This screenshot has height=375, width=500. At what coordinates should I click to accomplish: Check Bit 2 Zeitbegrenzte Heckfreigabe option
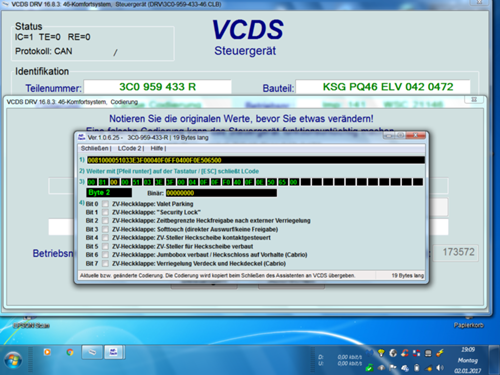click(x=105, y=221)
